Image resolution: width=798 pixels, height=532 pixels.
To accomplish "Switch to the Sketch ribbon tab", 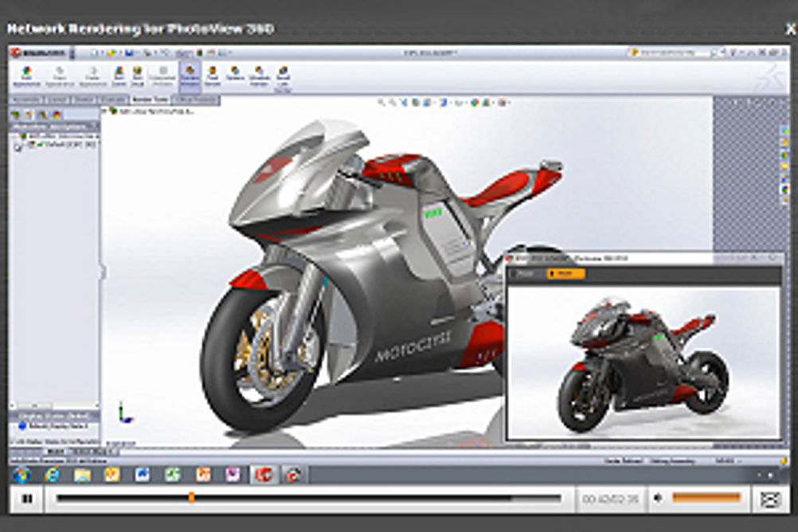I will (x=84, y=100).
